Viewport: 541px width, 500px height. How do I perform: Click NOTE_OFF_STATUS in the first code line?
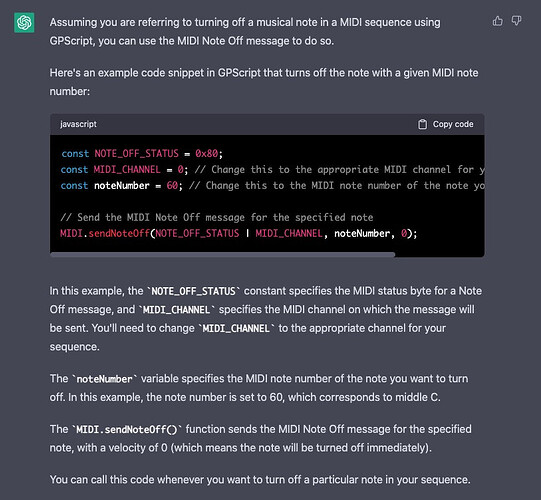pyautogui.click(x=137, y=154)
